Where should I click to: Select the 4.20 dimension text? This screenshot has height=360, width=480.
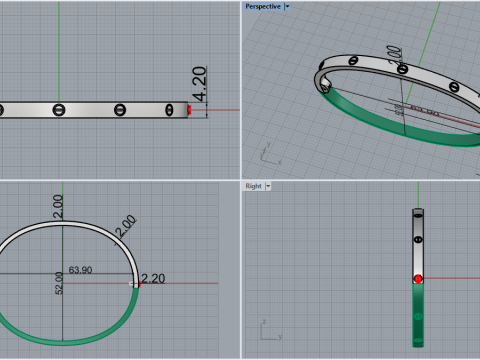[x=200, y=84]
